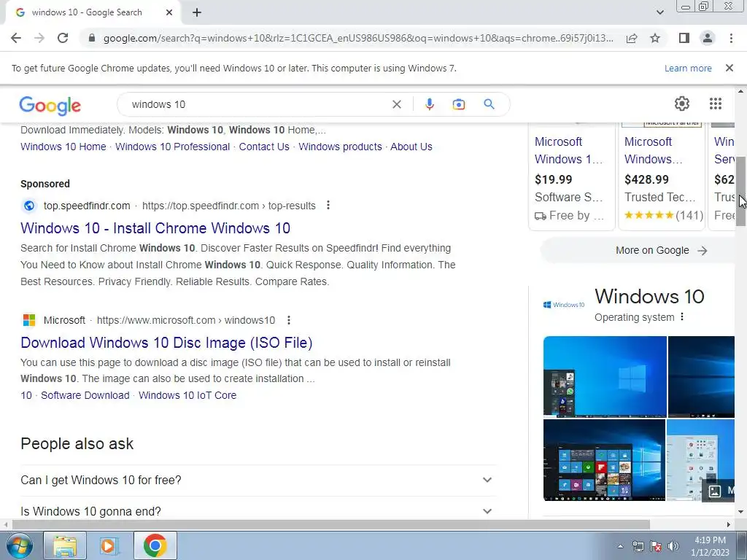Screen dimensions: 747x560
Task: Click the vertical page scrollbar thumb
Action: pos(741,190)
